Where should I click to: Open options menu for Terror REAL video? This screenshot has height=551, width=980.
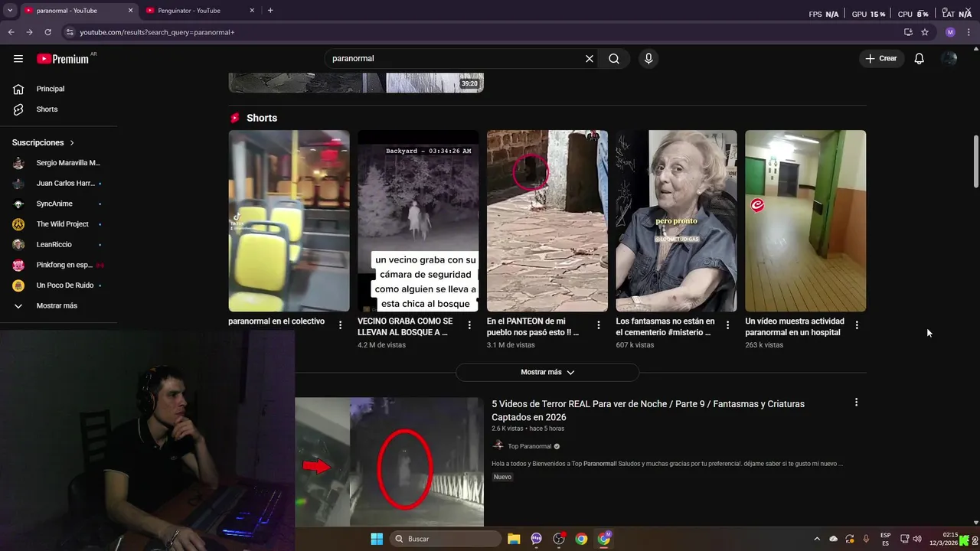click(x=856, y=403)
